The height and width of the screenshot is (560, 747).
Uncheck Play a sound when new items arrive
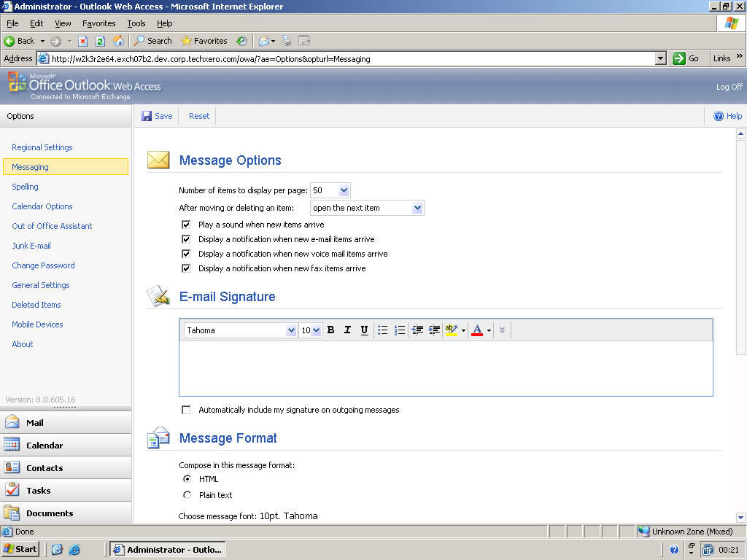[186, 225]
